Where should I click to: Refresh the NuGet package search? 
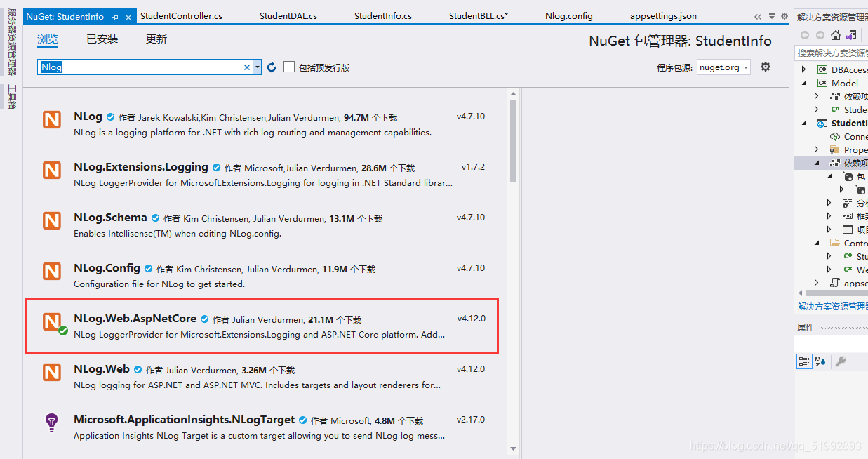click(x=272, y=67)
